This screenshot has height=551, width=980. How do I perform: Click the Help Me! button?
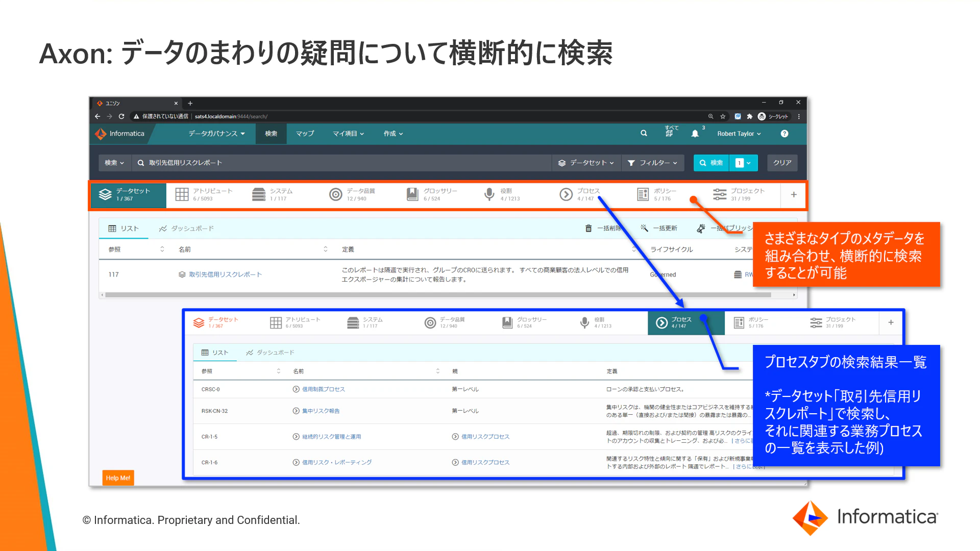point(118,478)
